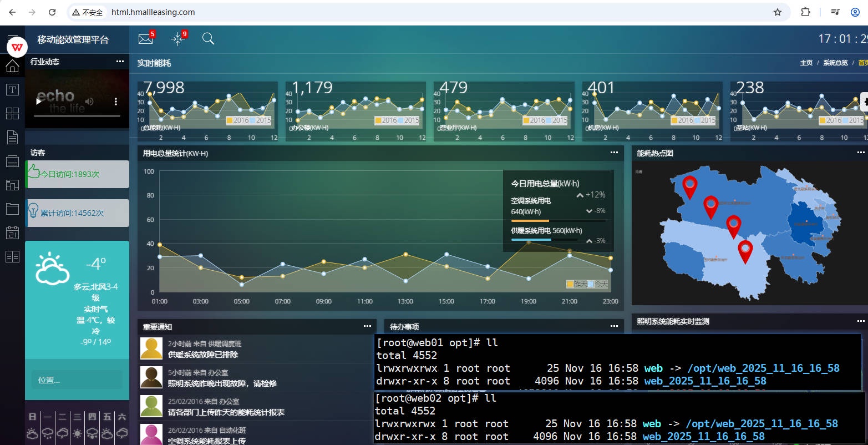The width and height of the screenshot is (868, 445).
Task: Click the 系统总览 breadcrumb item
Action: click(x=835, y=63)
